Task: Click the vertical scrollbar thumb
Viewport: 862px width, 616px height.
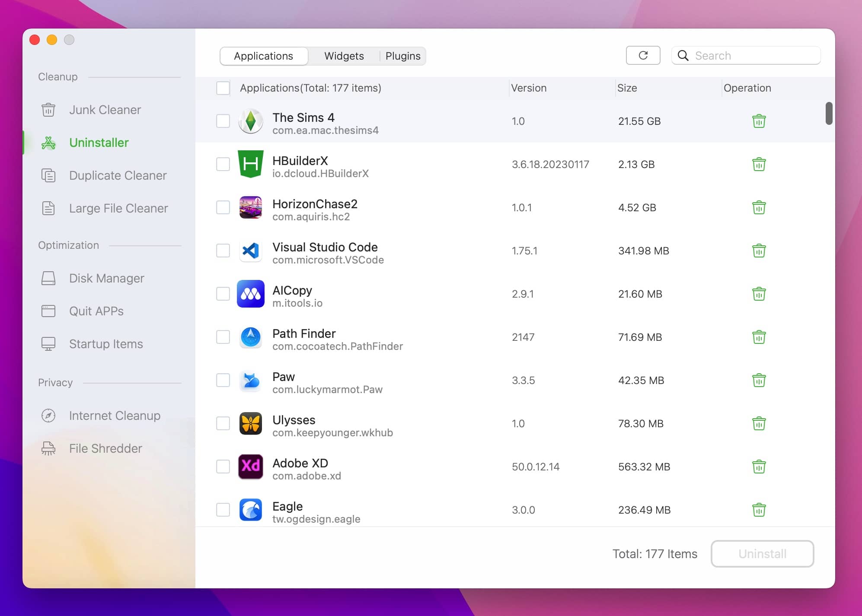Action: [x=829, y=113]
